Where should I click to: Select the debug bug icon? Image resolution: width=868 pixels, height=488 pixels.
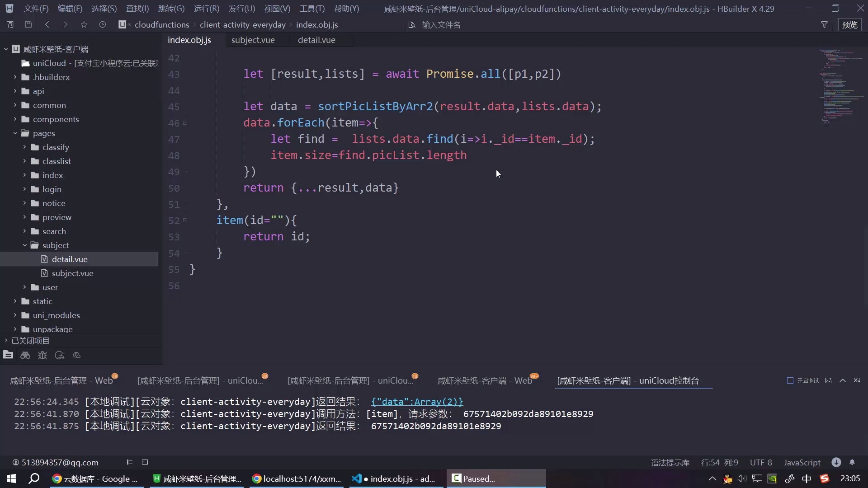click(x=42, y=356)
